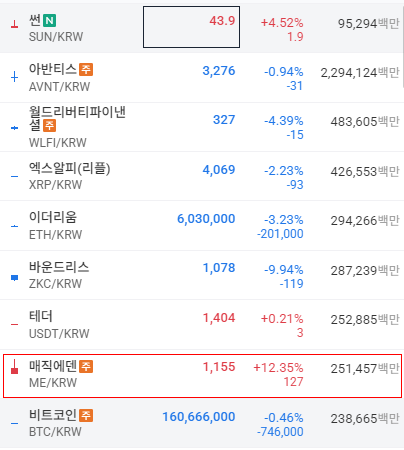Click the red candlestick icon for ME/KRW
404x450 pixels.
click(x=14, y=367)
